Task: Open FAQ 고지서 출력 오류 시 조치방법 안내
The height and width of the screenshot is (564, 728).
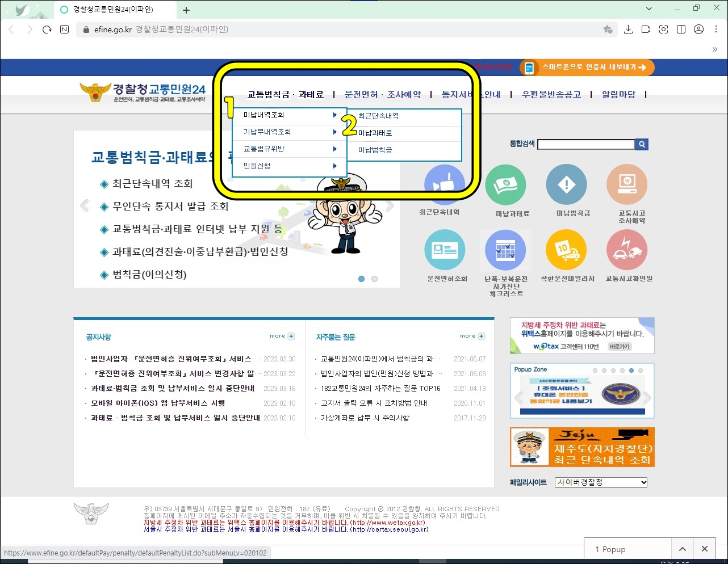Action: [374, 403]
